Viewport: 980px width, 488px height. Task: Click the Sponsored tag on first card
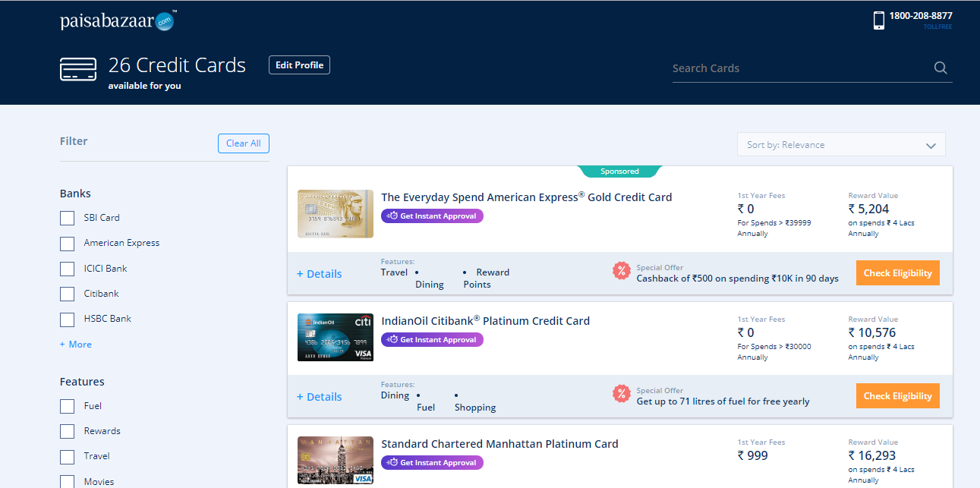coord(620,172)
